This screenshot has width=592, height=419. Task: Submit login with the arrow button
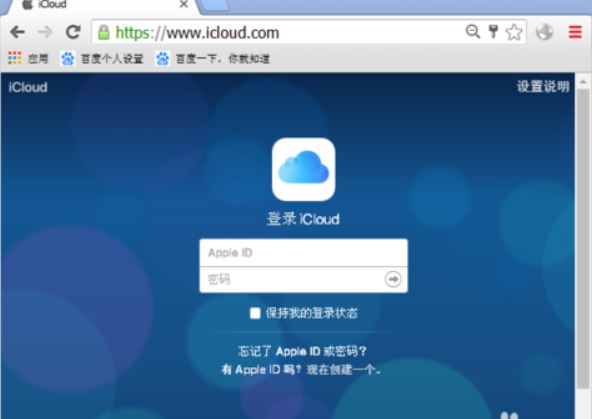click(x=393, y=279)
